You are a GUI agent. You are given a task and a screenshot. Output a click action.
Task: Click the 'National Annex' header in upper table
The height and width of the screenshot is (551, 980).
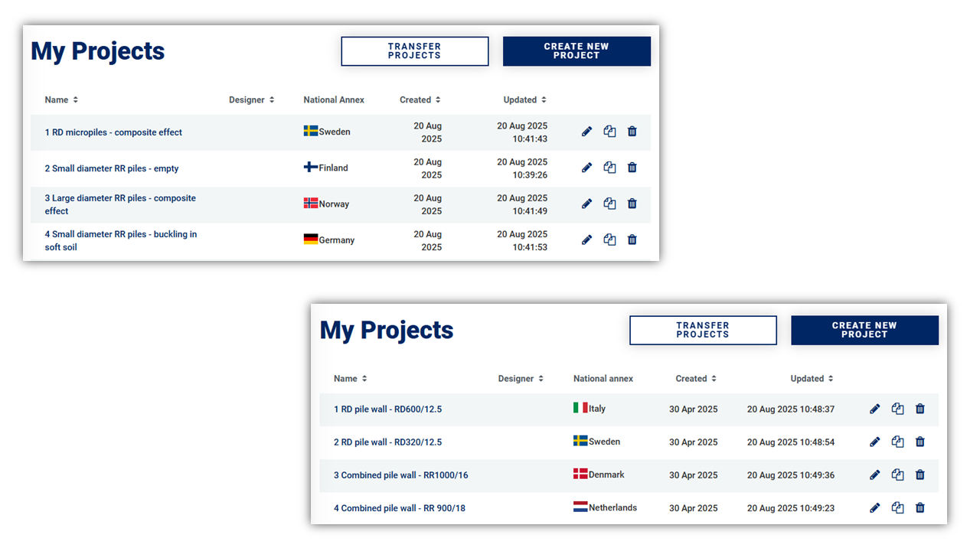[334, 100]
